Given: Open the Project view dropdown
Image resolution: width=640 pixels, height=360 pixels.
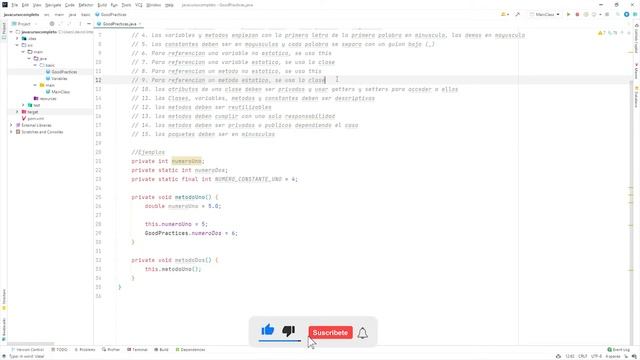Looking at the screenshot, I should click(x=24, y=24).
